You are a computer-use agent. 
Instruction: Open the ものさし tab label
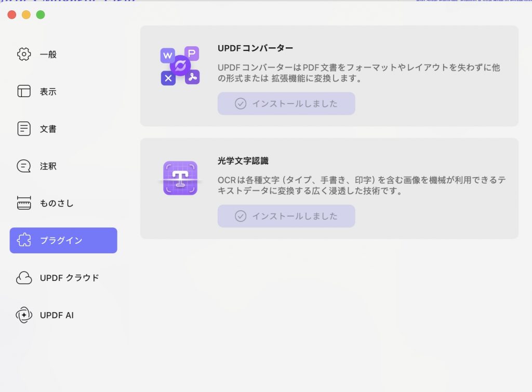57,203
